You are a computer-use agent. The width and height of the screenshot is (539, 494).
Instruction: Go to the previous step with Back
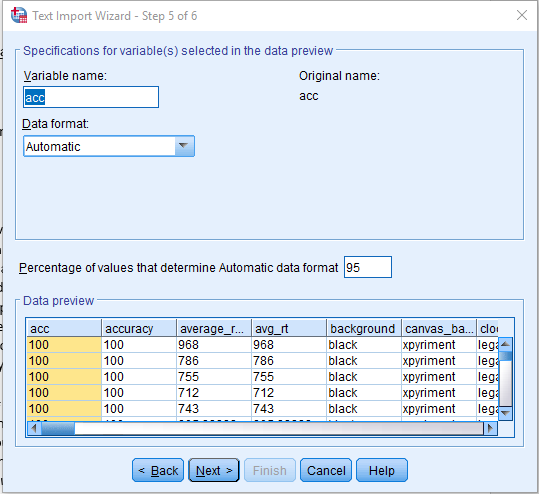click(158, 470)
